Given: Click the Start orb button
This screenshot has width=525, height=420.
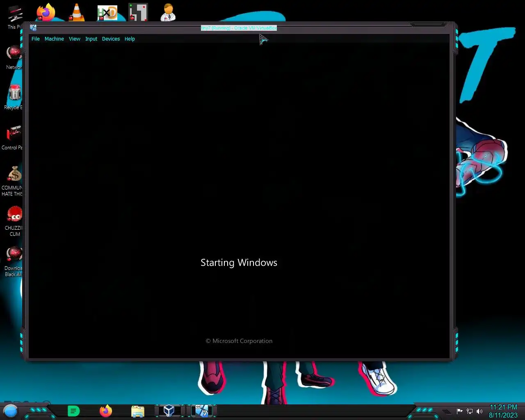Looking at the screenshot, I should click(x=11, y=411).
